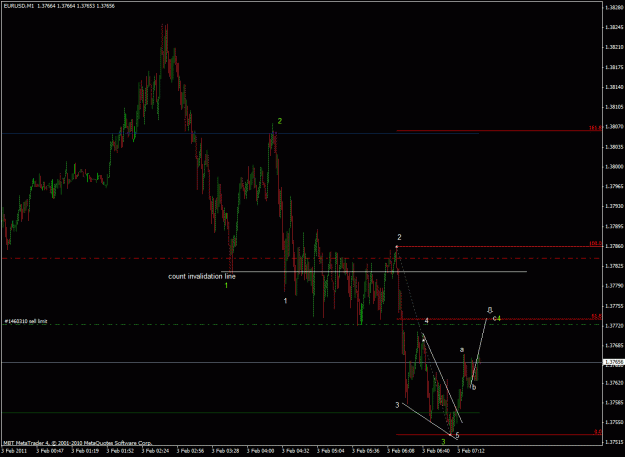Click price axis value 1.37930
Screen dimensions: 625x457
click(x=612, y=206)
